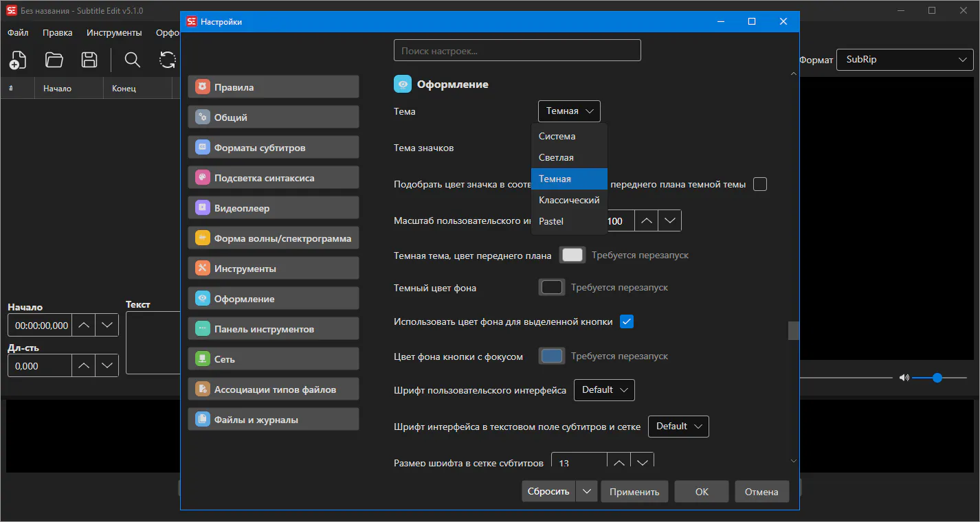Confirm settings with OK button
Viewport: 980px width, 522px height.
(702, 492)
